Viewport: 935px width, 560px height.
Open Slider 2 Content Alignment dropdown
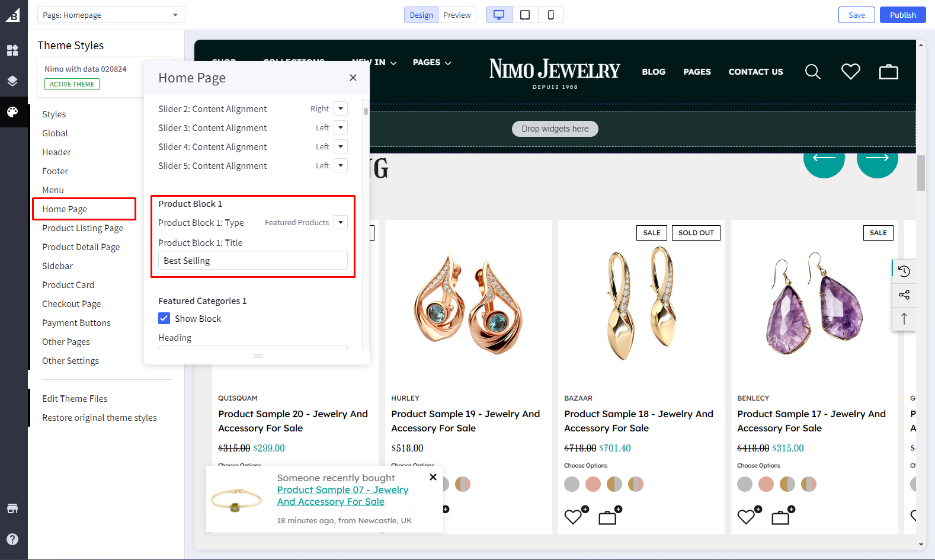click(341, 109)
